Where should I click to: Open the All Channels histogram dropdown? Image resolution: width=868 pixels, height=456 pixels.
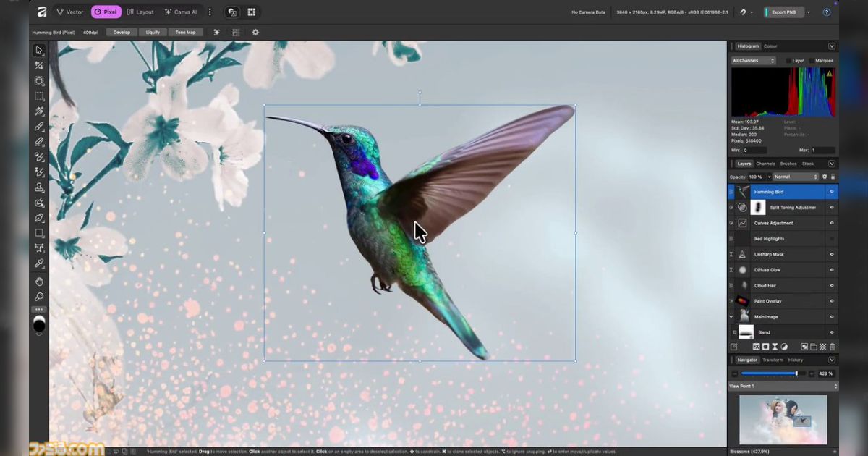pos(752,60)
